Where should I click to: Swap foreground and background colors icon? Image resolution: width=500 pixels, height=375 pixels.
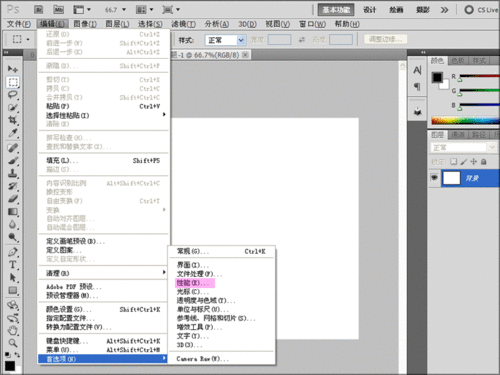[x=17, y=355]
